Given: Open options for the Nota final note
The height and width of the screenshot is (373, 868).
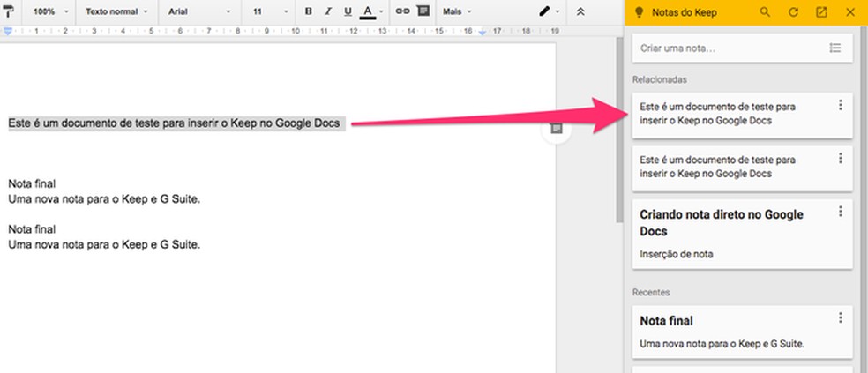Looking at the screenshot, I should coord(841,317).
